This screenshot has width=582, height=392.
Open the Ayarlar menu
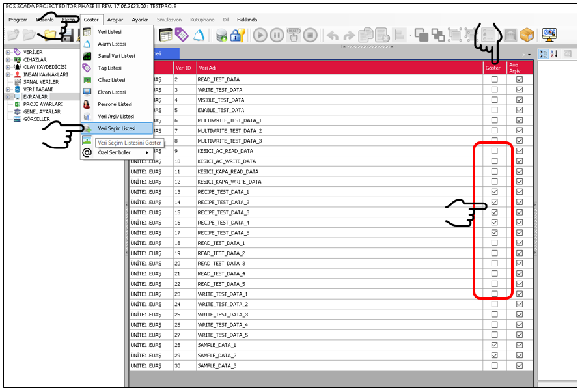(140, 20)
